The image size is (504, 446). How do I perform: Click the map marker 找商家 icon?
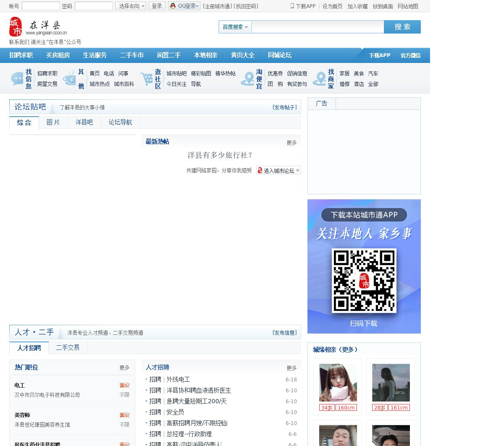pos(319,78)
